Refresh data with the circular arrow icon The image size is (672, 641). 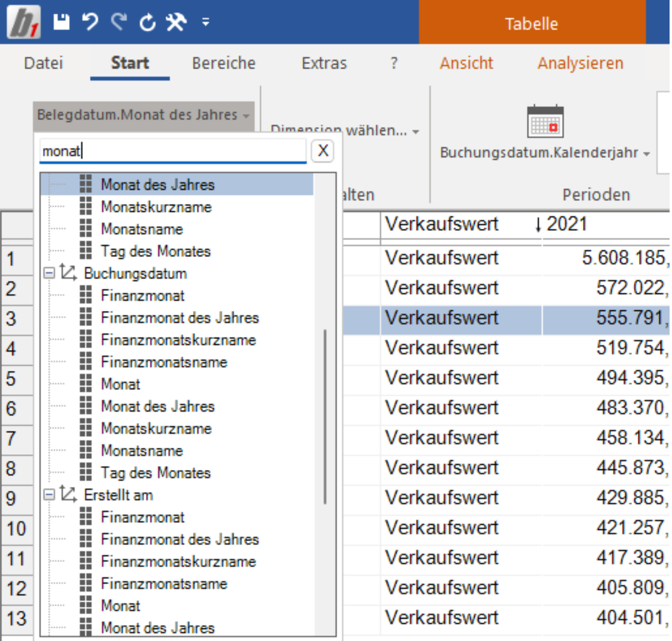(x=147, y=22)
